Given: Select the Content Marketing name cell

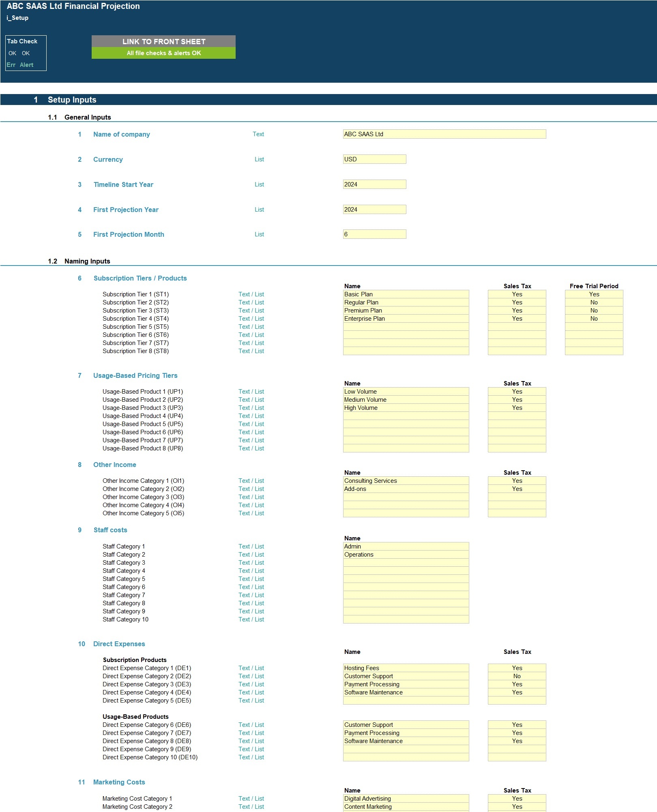Looking at the screenshot, I should 406,807.
